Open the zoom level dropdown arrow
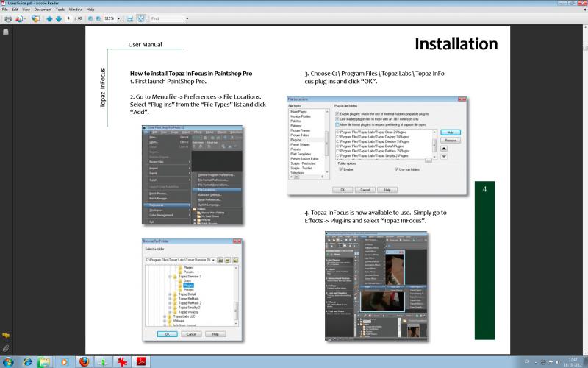Viewport: 588px width, 368px height. pos(119,18)
